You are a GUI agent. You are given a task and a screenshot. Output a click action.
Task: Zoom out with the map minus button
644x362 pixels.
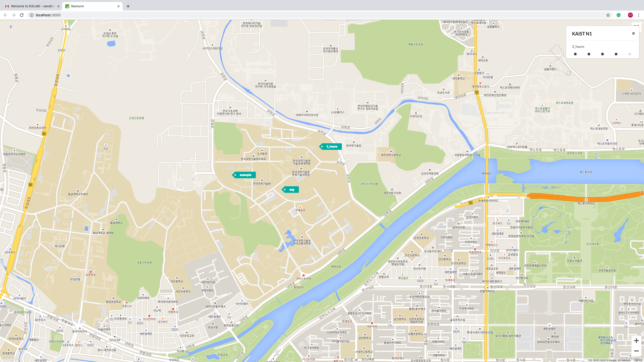(636, 351)
